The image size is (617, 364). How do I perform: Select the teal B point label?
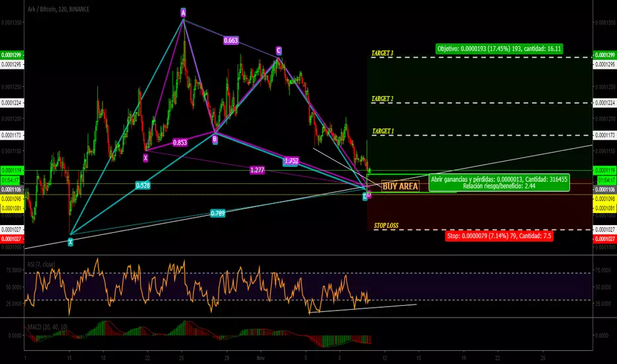pos(215,139)
